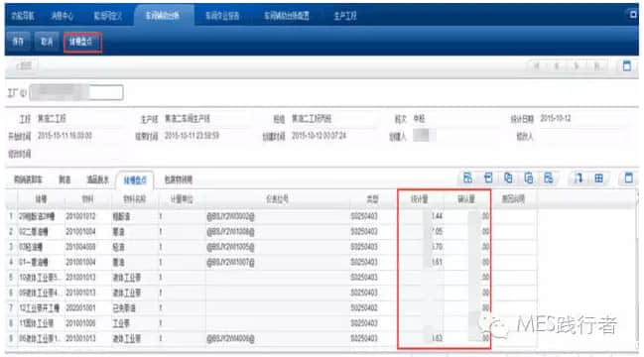644x357 pixels.
Task: Click the 统计量 column header
Action: [x=420, y=199]
